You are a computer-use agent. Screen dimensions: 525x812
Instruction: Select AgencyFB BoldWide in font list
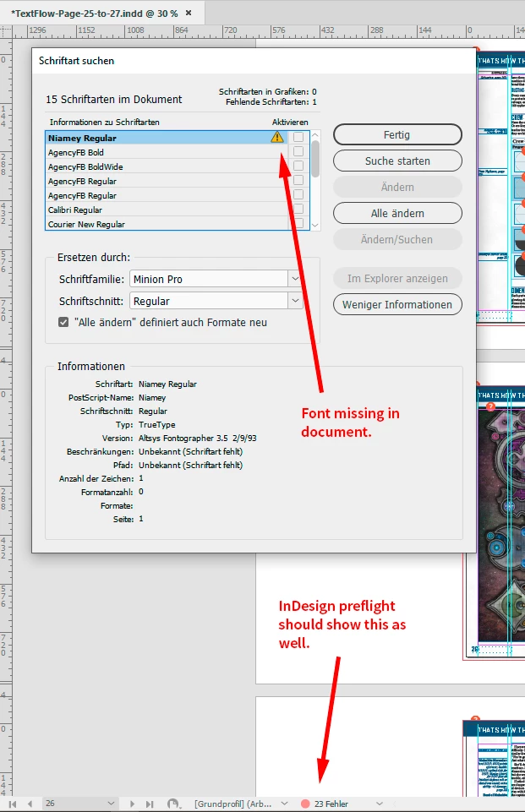(167, 166)
